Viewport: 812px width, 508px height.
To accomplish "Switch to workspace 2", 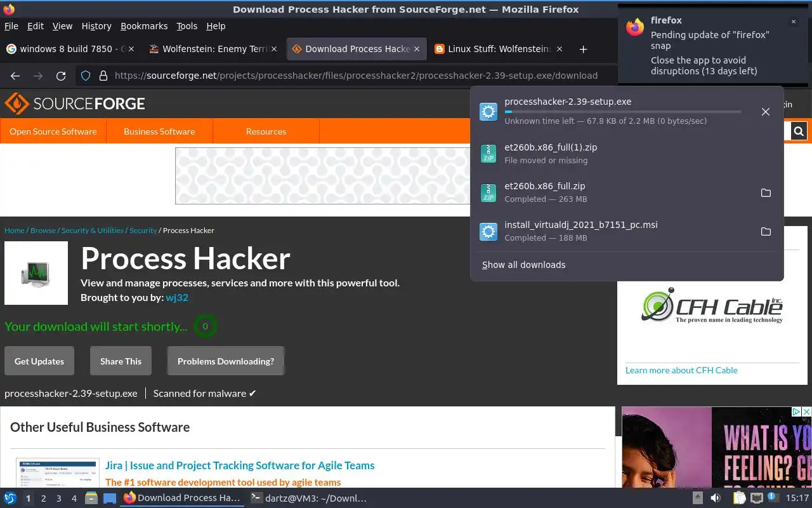I will pos(44,498).
